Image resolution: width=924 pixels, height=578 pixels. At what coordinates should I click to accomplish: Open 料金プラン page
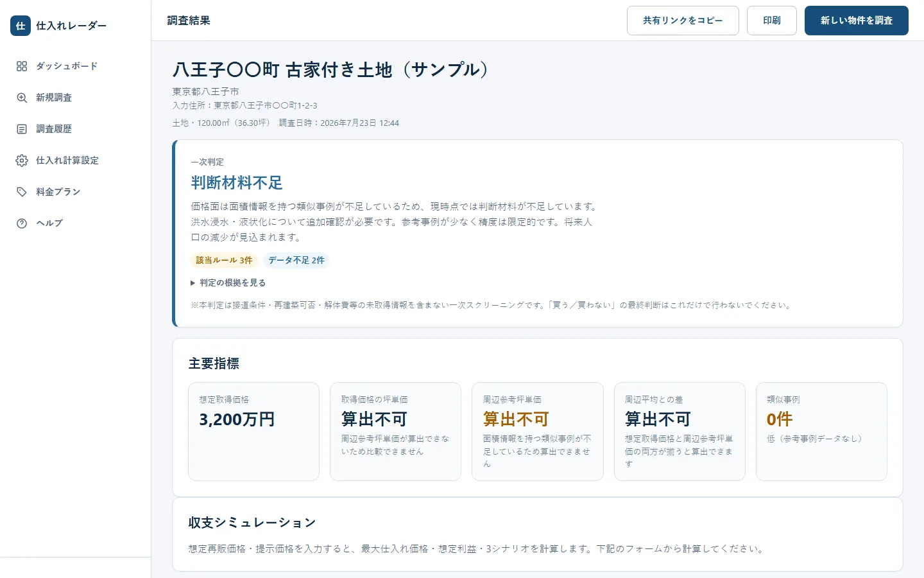(x=75, y=192)
